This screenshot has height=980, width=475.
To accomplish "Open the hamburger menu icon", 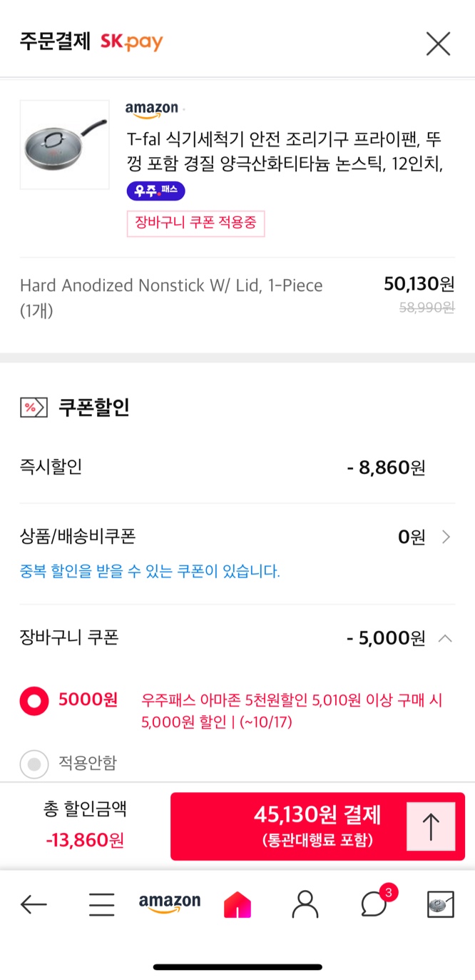I will pyautogui.click(x=101, y=904).
